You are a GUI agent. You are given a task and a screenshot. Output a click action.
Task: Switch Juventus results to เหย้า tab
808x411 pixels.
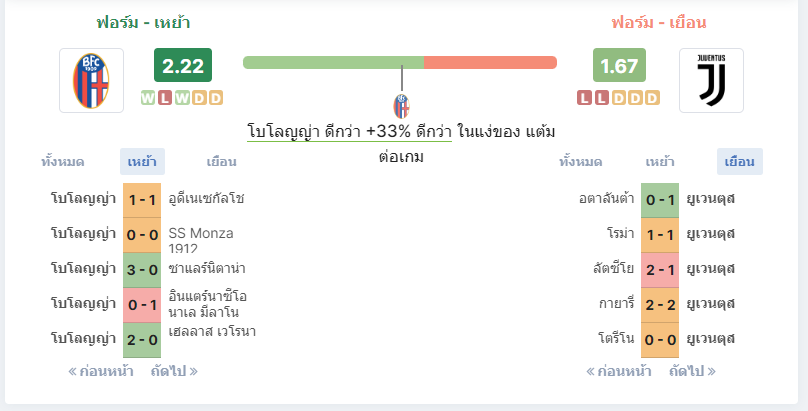(660, 162)
